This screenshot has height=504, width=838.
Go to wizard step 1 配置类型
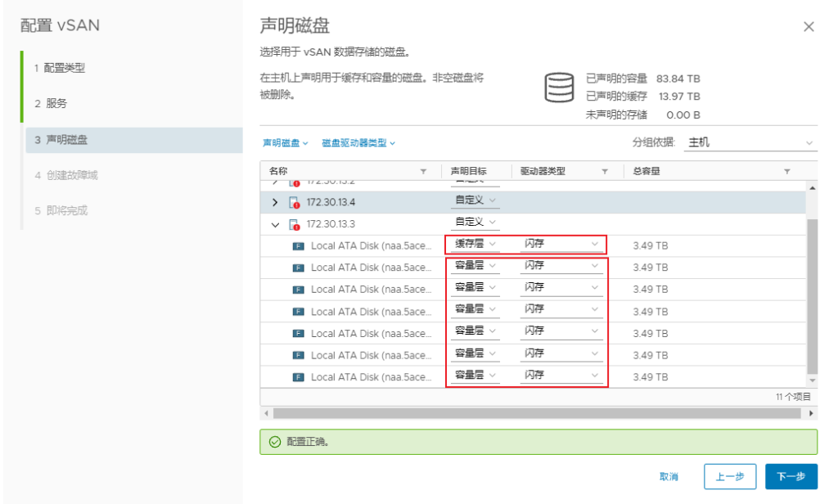click(65, 68)
